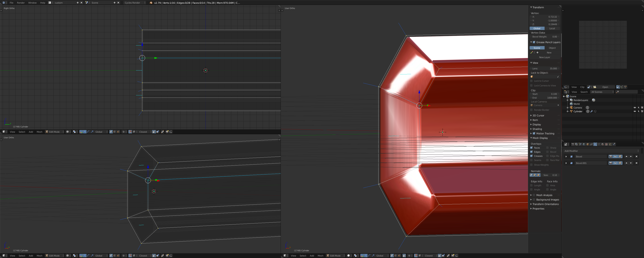Toggle Camera renderability in outliner
Screen dimensions: 644x258
[642, 108]
